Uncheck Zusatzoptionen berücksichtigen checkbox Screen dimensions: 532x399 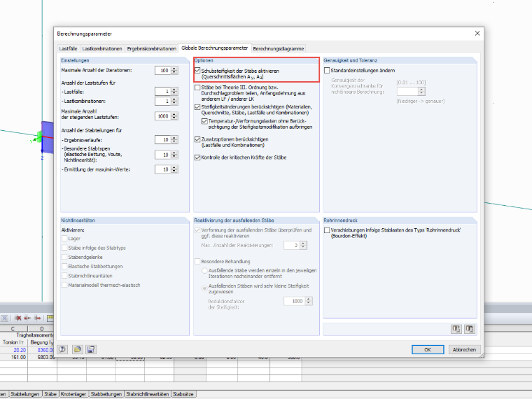coord(197,139)
